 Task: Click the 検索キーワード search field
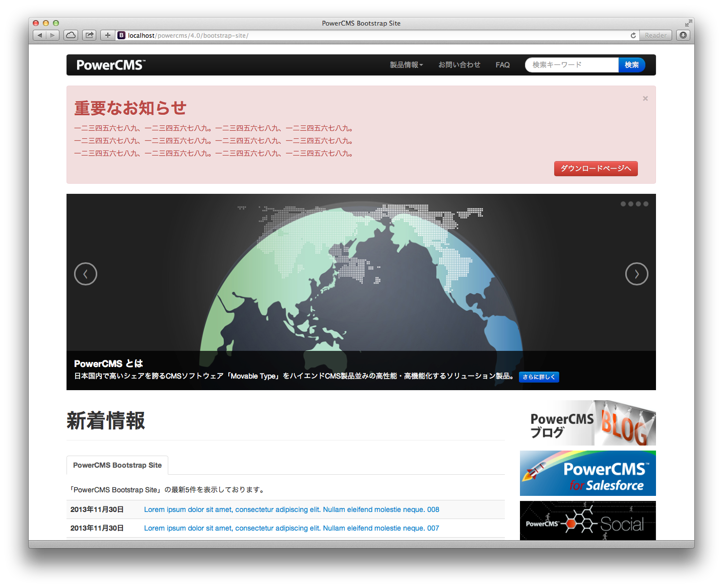[572, 65]
